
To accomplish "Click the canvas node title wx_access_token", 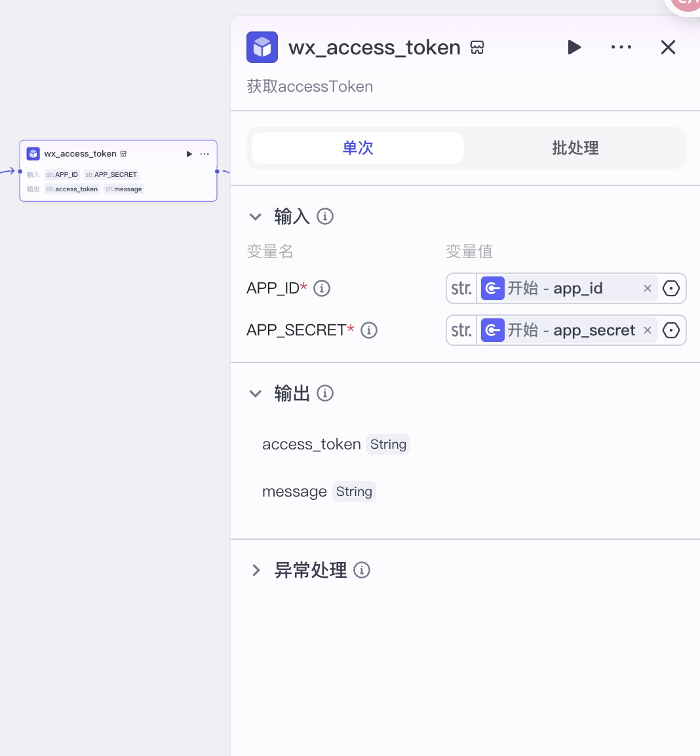I will coord(80,154).
